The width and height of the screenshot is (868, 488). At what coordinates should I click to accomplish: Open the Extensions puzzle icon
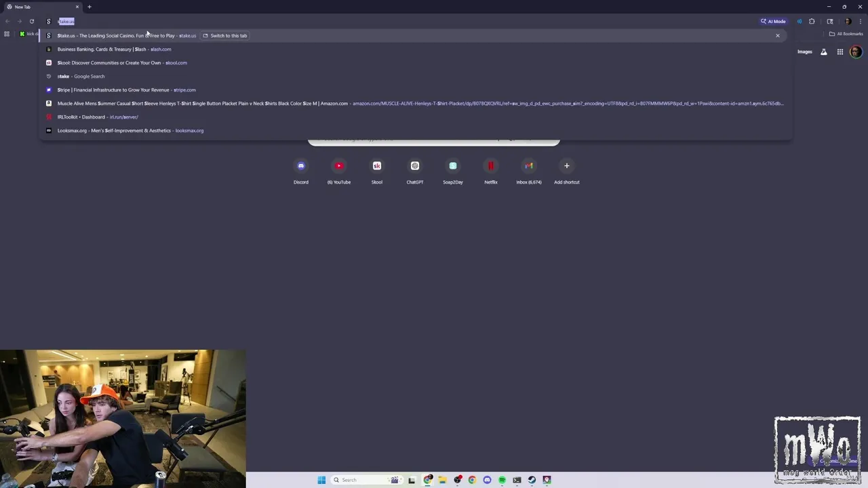click(812, 21)
